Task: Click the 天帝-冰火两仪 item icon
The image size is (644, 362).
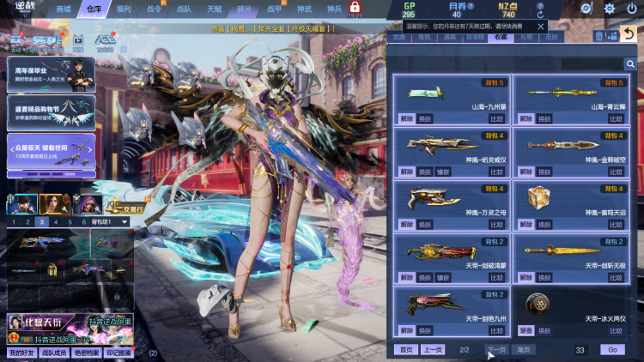Action: coord(538,305)
